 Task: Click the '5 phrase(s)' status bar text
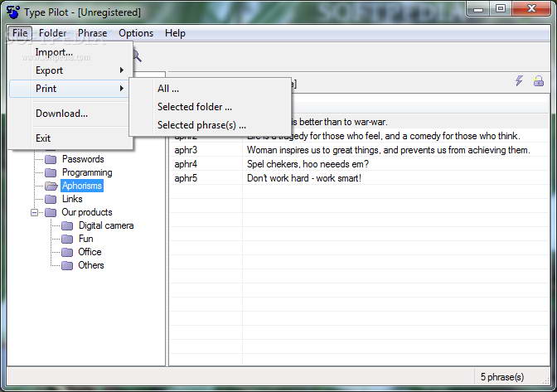click(x=502, y=377)
